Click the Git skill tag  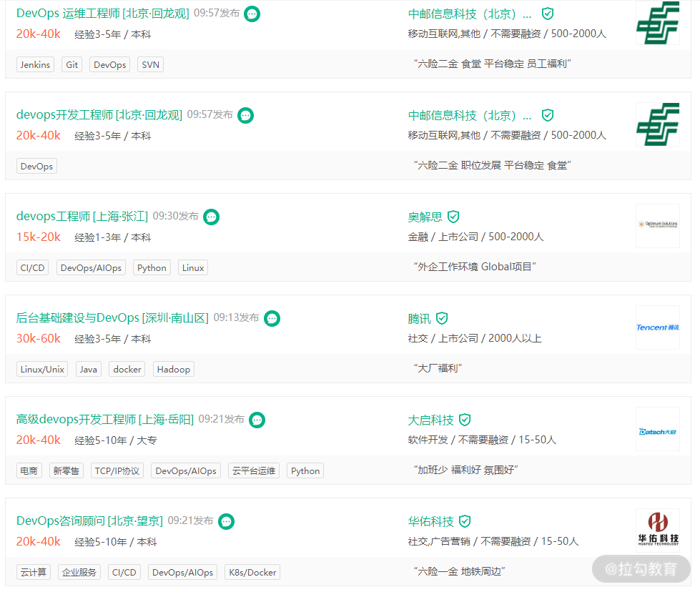point(72,65)
